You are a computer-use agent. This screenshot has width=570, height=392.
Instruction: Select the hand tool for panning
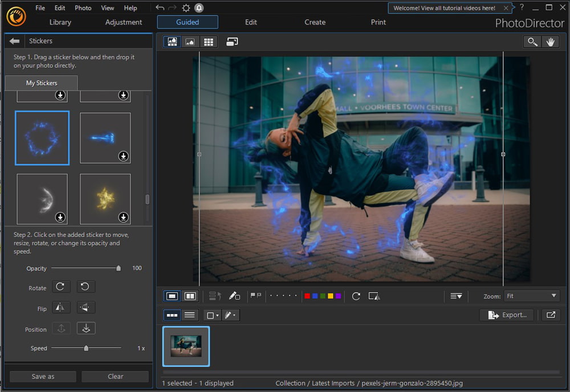point(551,41)
